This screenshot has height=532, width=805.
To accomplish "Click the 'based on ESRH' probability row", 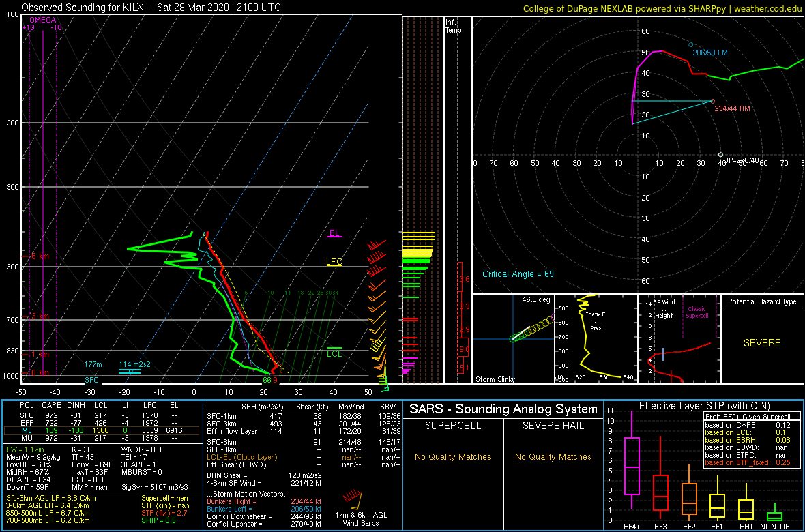I will 747,440.
